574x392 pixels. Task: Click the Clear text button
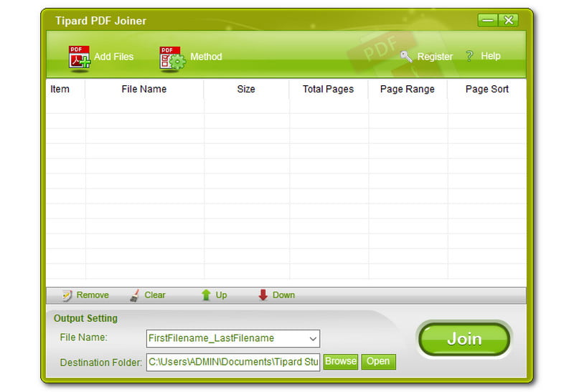155,295
